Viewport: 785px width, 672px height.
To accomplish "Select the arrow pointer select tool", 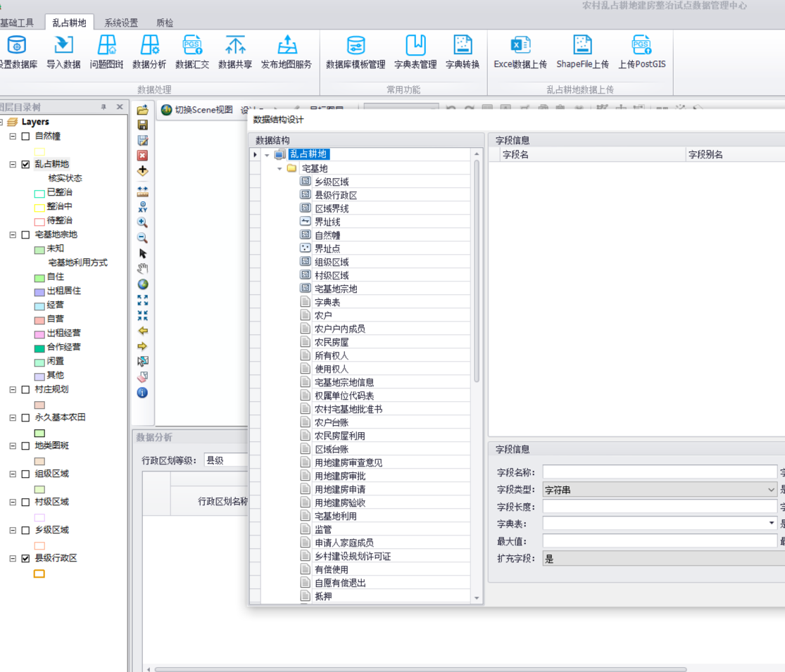I will click(x=143, y=253).
